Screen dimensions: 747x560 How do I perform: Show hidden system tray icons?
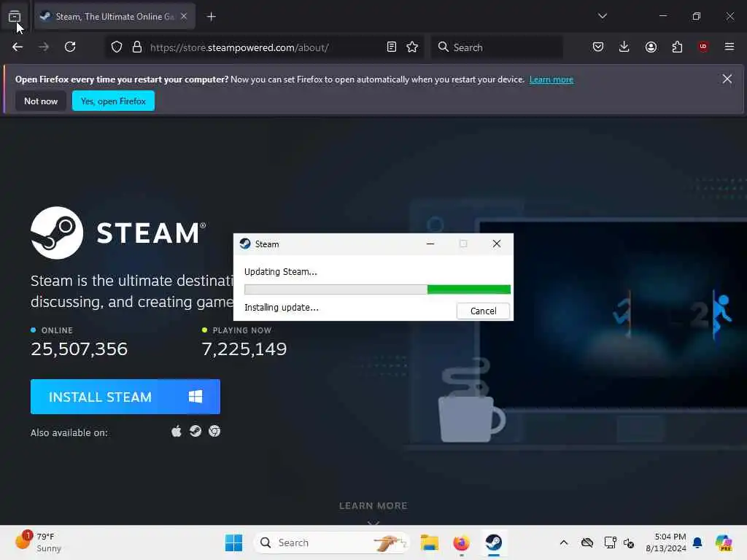[x=564, y=542]
